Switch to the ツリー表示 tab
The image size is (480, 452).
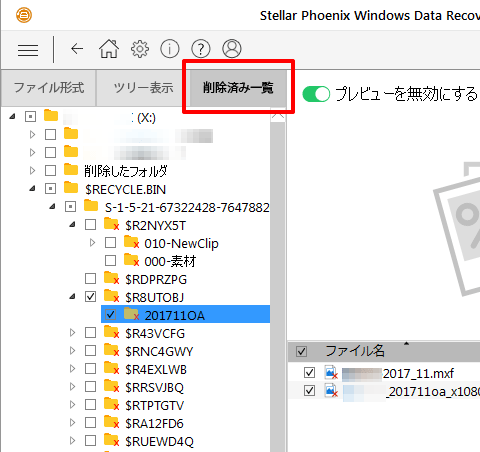(143, 88)
